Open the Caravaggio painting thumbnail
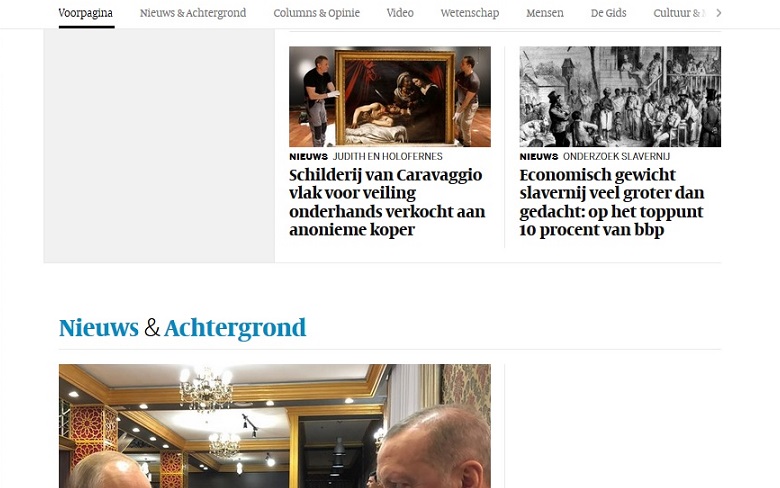This screenshot has height=488, width=780. point(390,97)
